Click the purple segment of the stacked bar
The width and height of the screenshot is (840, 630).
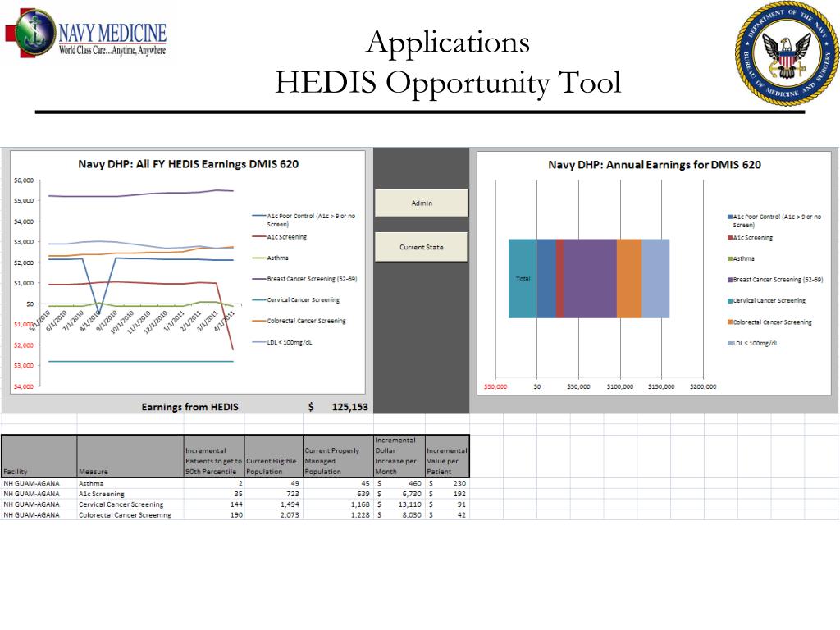(x=590, y=279)
